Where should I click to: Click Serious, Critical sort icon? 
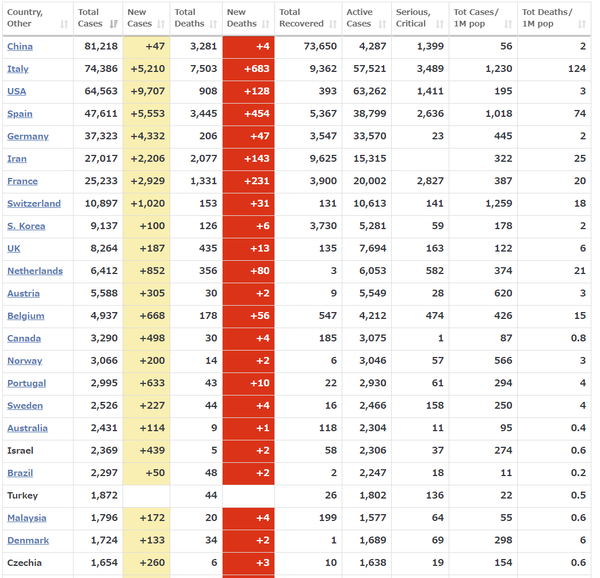pos(440,24)
